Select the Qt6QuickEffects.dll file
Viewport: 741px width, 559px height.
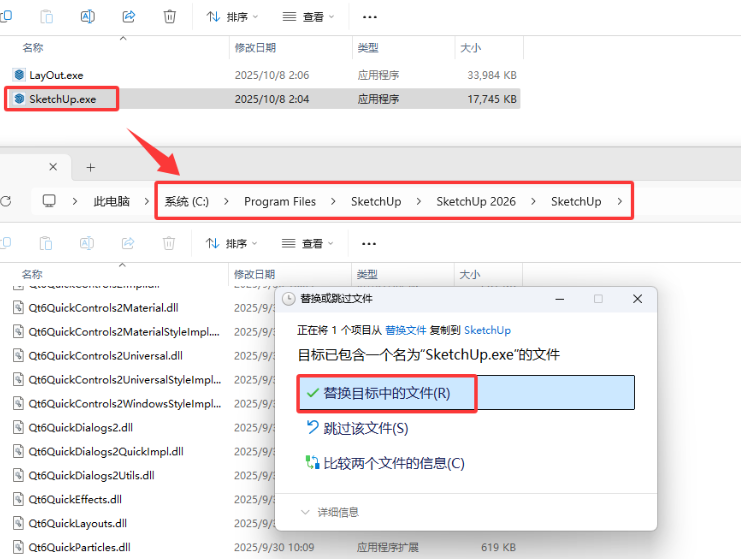pos(75,499)
